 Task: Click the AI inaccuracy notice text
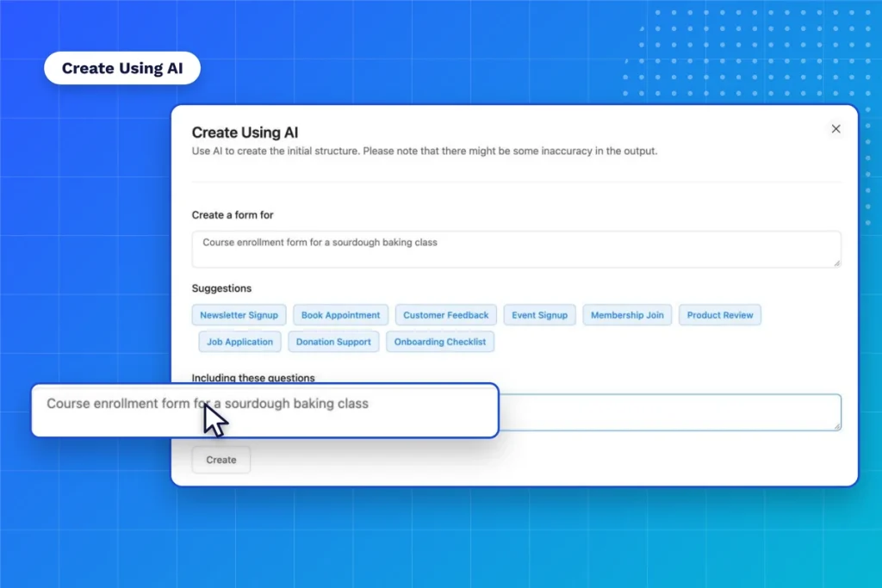coord(425,152)
